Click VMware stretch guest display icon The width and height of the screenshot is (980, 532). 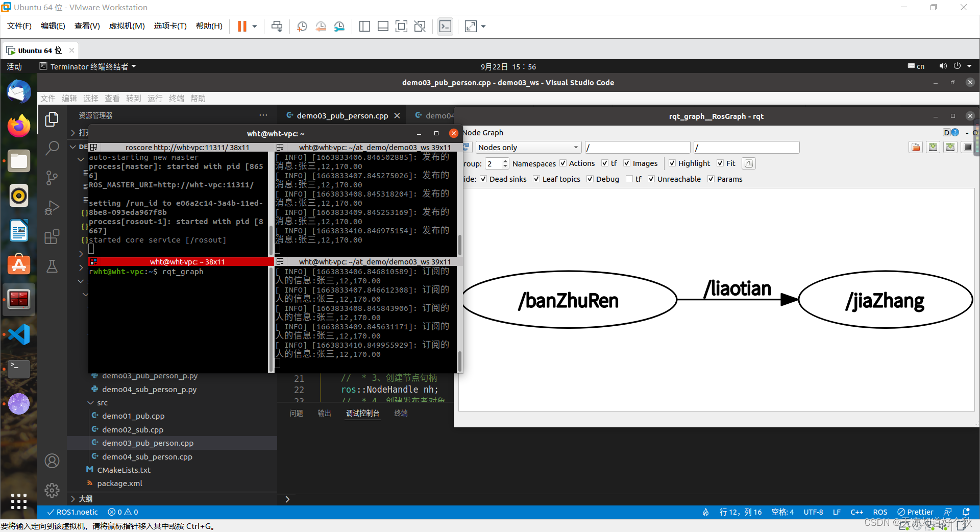pyautogui.click(x=471, y=26)
